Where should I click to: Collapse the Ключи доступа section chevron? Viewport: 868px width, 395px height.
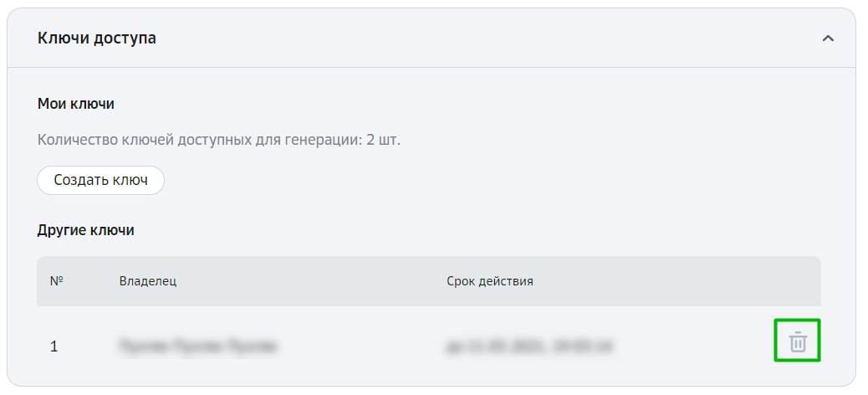pyautogui.click(x=828, y=38)
